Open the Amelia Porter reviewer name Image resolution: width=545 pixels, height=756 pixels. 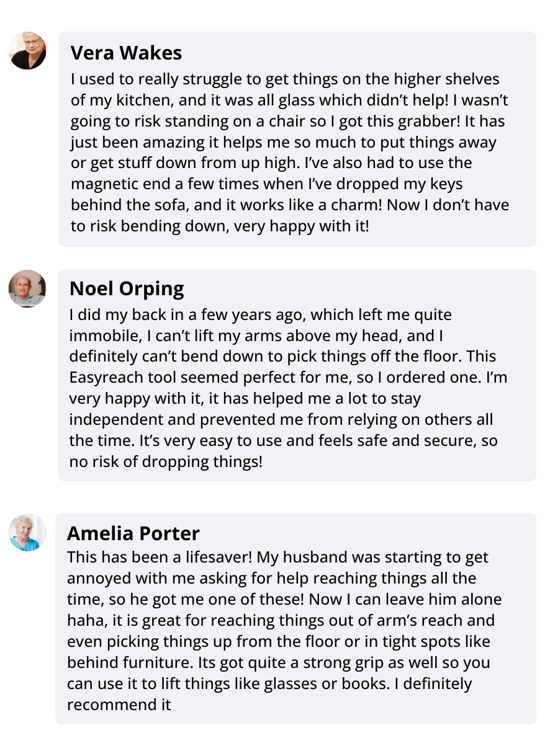[133, 533]
